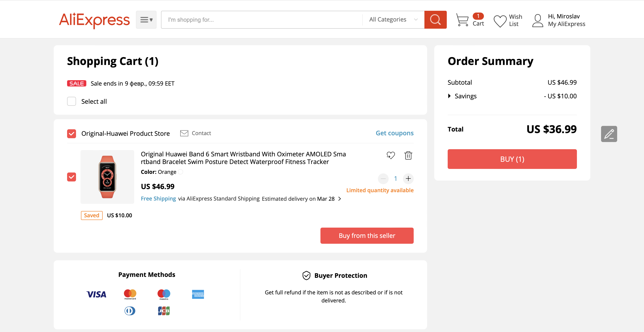Click the BUY (1) button

coord(512,159)
